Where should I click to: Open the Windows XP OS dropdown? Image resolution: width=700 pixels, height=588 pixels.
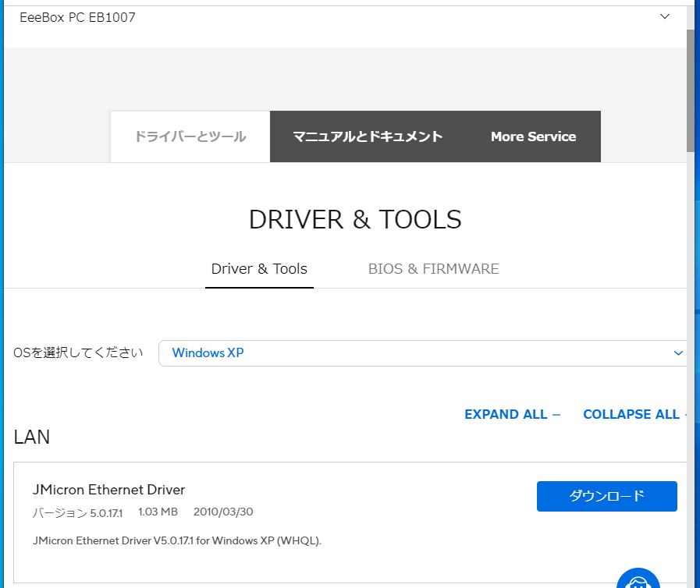click(x=422, y=353)
